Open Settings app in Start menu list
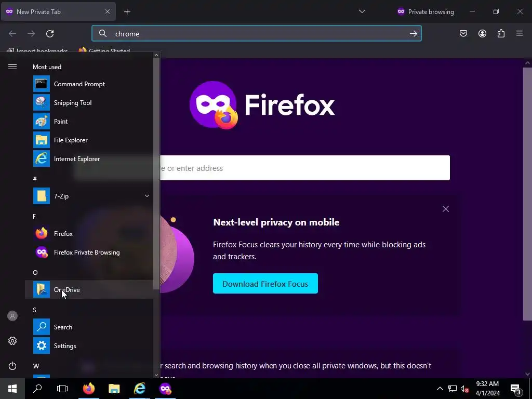This screenshot has height=399, width=532. click(89, 345)
